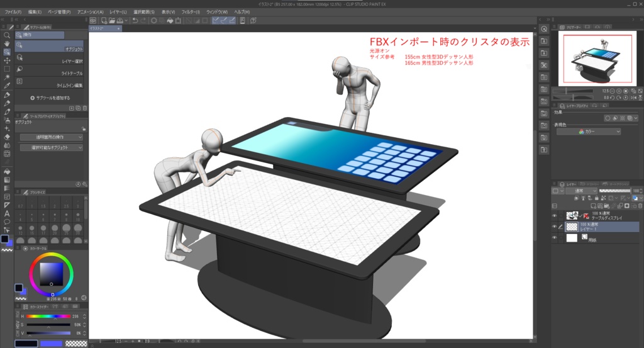Click the Hue slider bar

pyautogui.click(x=48, y=317)
